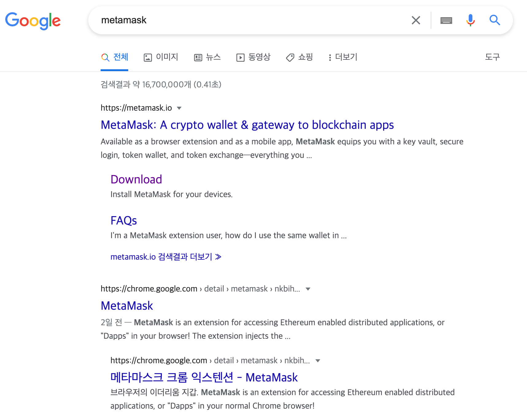Open the Download sitelink for MetaMask
527x420 pixels.
pos(136,179)
